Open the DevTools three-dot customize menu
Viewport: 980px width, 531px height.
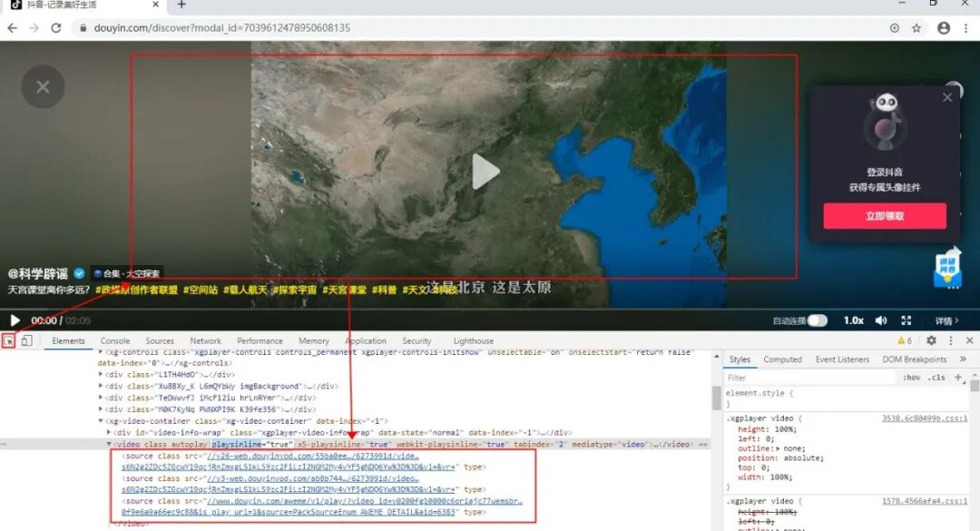point(951,340)
